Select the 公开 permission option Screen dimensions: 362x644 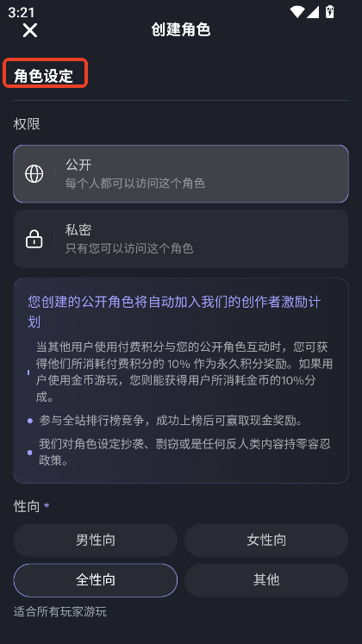(x=181, y=174)
